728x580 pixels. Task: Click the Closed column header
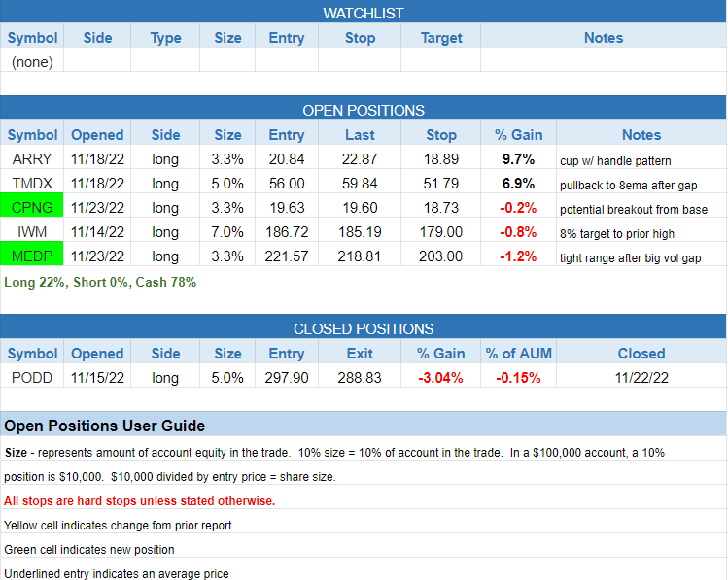pyautogui.click(x=641, y=353)
